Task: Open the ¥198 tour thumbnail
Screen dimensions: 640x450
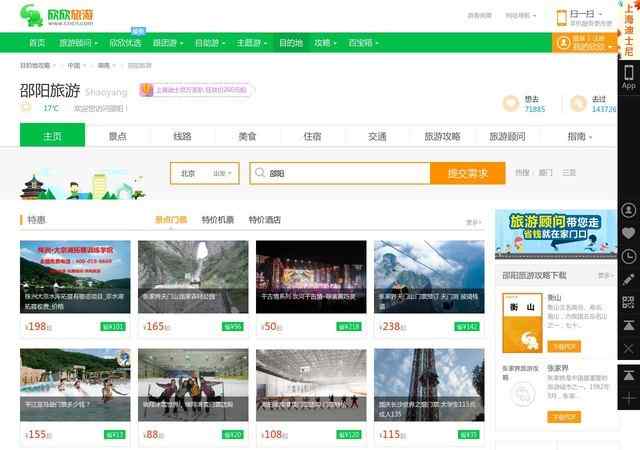Action: tap(75, 278)
